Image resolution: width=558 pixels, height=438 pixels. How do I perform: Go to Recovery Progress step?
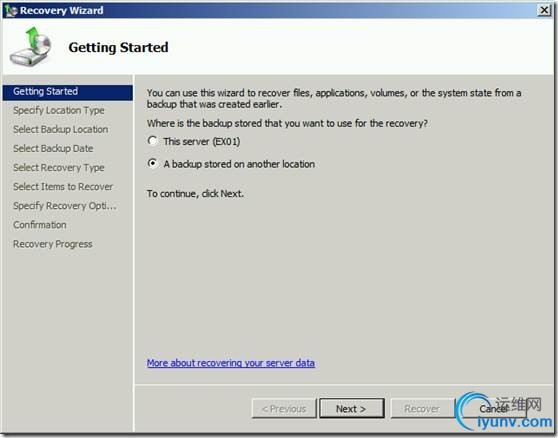pyautogui.click(x=53, y=244)
